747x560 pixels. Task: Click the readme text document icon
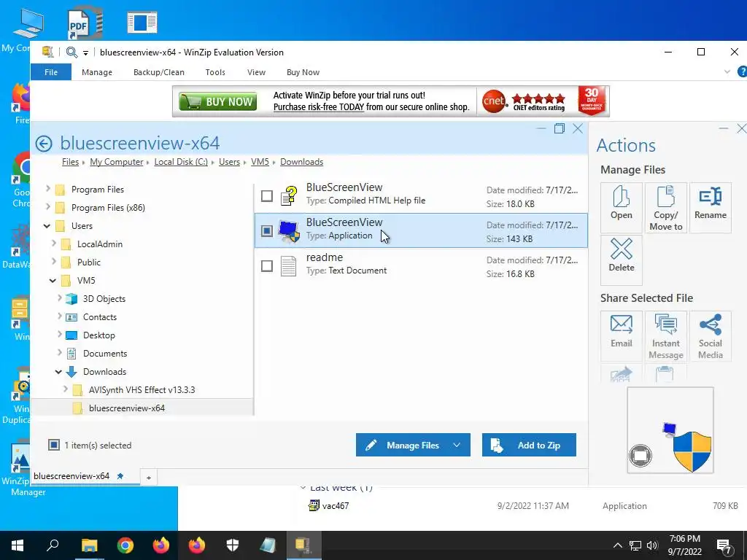pyautogui.click(x=288, y=266)
